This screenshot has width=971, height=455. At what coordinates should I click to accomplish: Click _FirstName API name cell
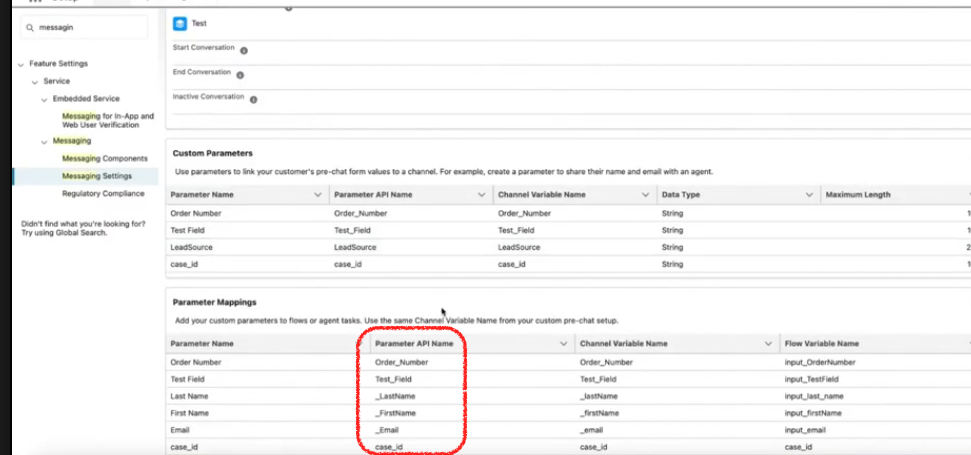[395, 413]
